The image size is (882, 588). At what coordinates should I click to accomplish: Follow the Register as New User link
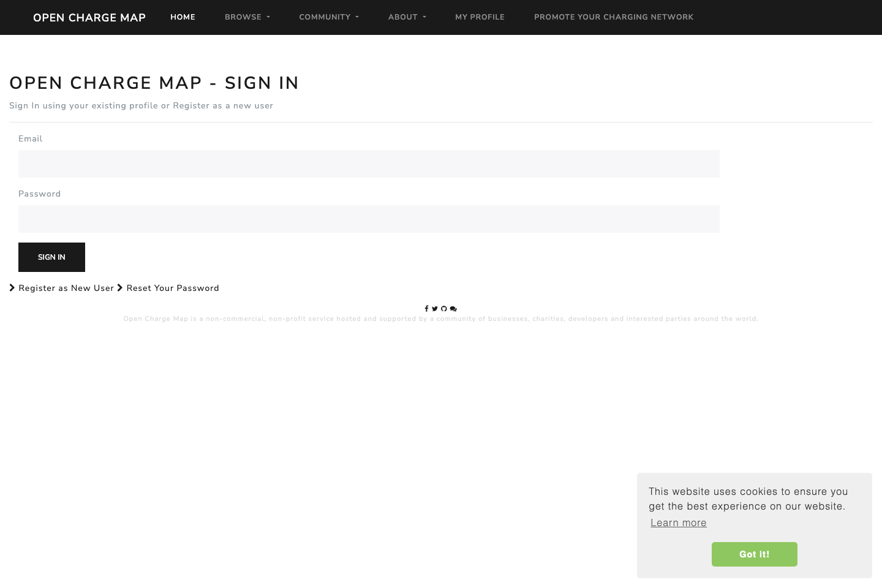click(66, 288)
